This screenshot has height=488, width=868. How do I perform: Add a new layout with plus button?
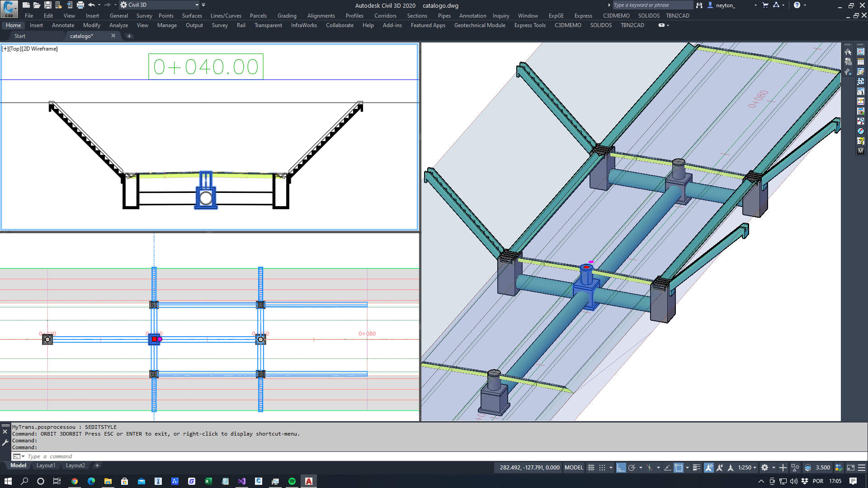[97, 465]
